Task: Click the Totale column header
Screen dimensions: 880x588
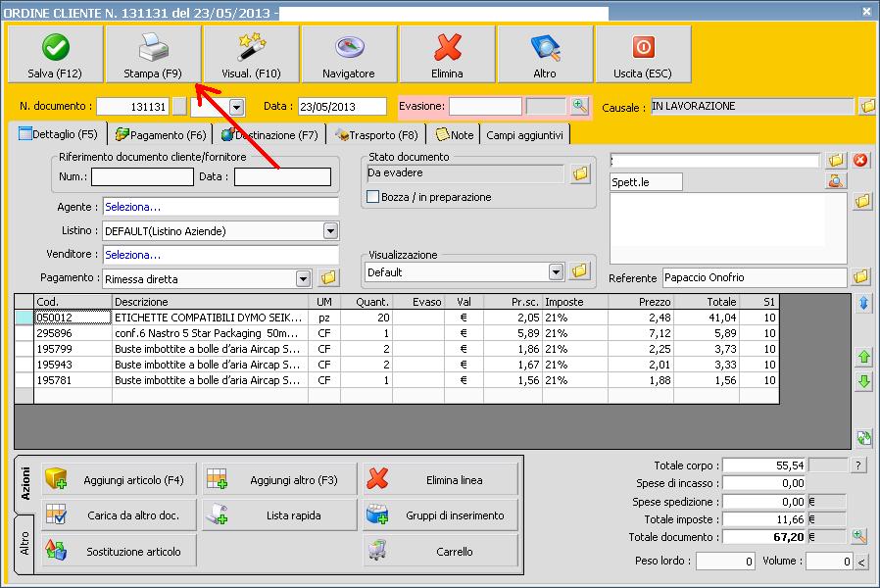Action: [x=706, y=302]
